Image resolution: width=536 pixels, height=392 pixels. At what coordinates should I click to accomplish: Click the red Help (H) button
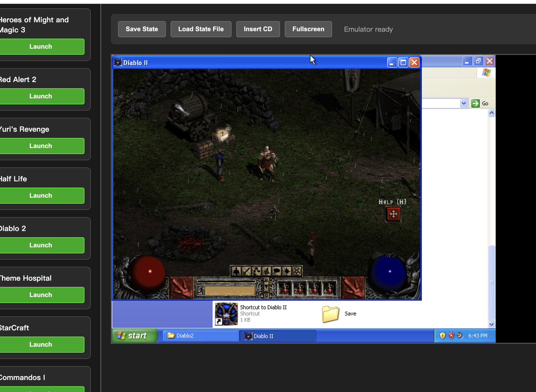pos(393,214)
